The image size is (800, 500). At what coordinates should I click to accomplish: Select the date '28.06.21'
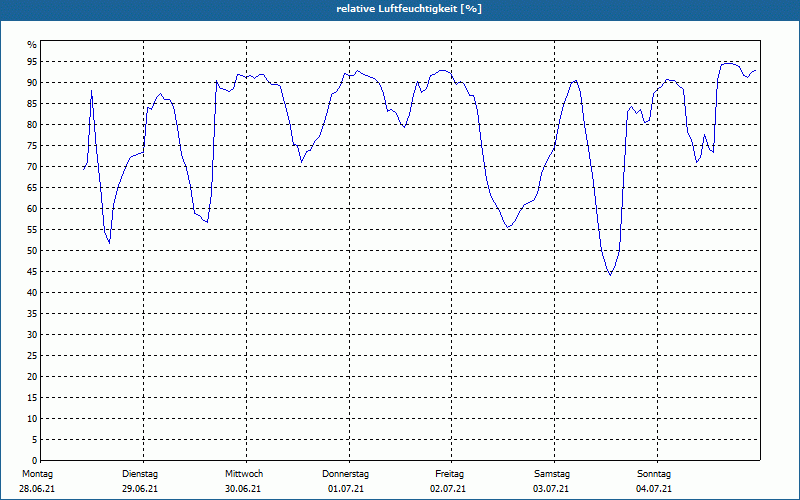pyautogui.click(x=37, y=489)
